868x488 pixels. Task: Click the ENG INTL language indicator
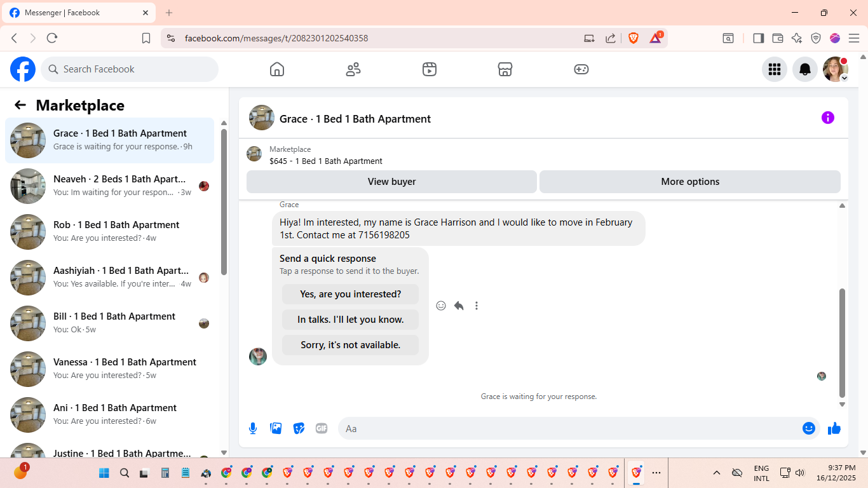pyautogui.click(x=761, y=473)
